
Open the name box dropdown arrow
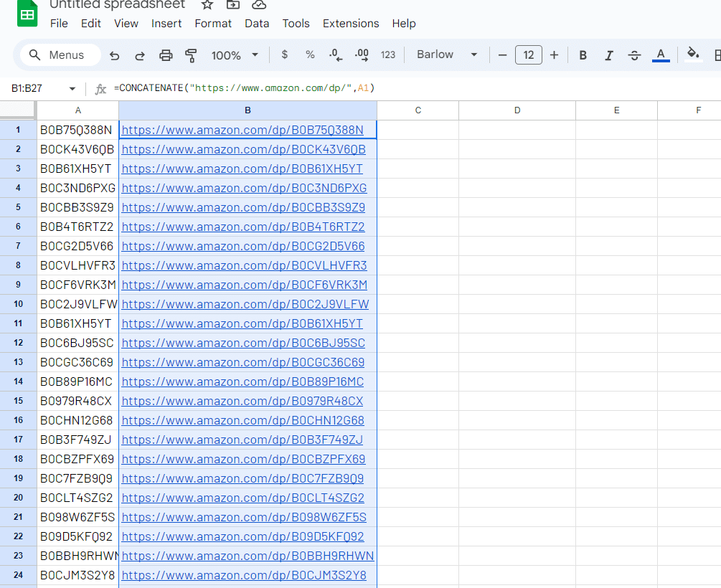point(72,89)
